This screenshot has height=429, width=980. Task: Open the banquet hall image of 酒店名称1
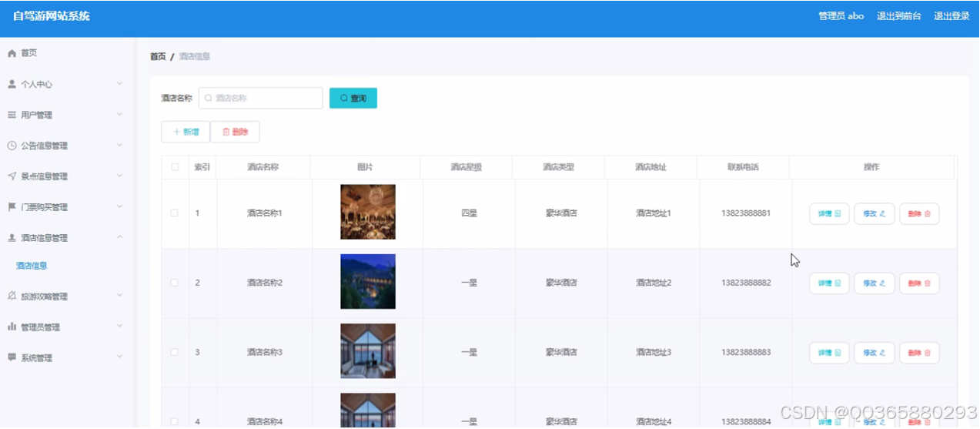click(x=368, y=212)
